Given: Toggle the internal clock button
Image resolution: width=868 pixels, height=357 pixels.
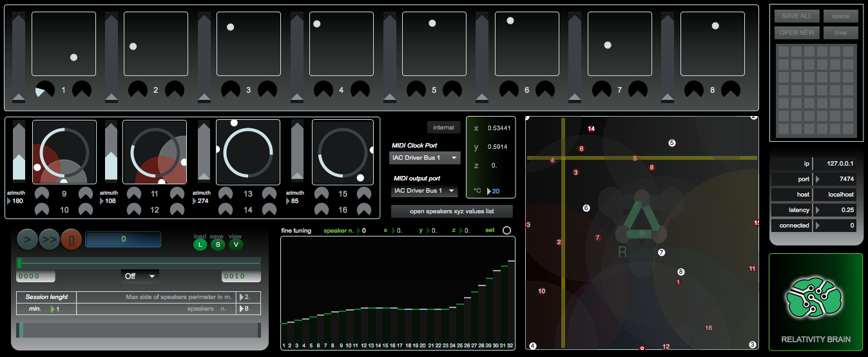Looking at the screenshot, I should pyautogui.click(x=443, y=128).
